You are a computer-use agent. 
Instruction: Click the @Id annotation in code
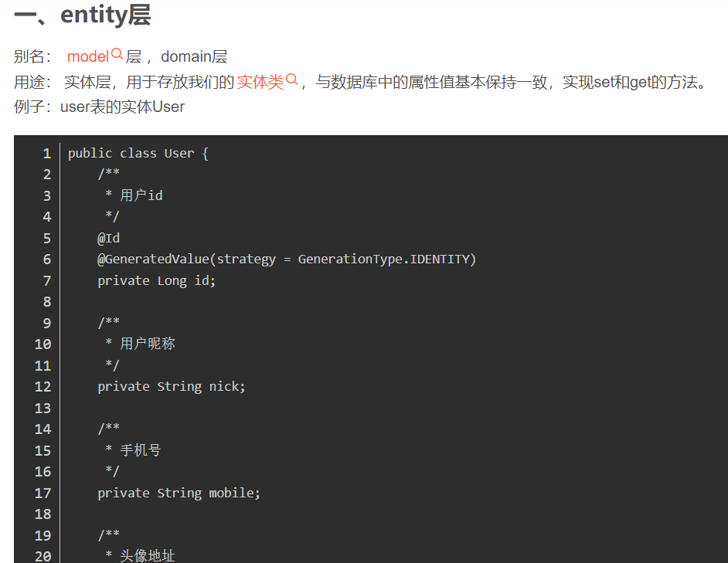click(108, 238)
